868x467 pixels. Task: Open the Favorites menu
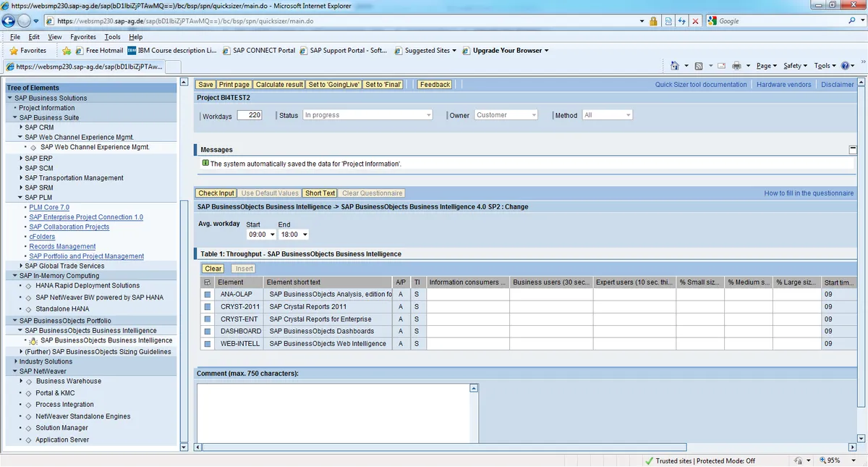coord(82,37)
